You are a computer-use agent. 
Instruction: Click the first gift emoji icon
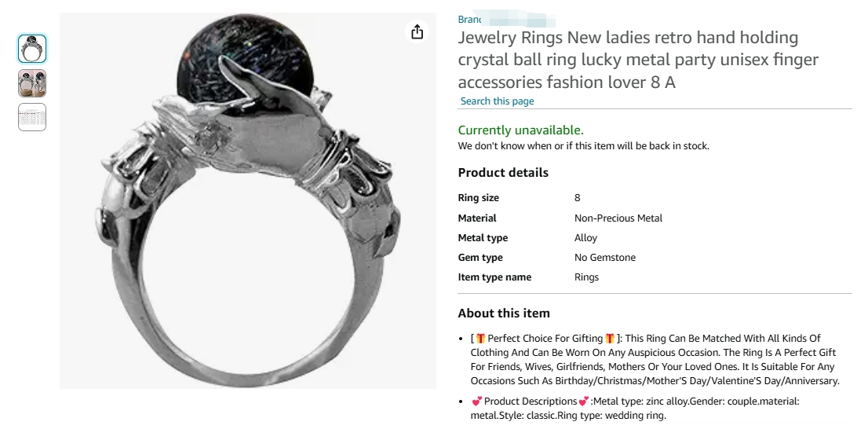click(480, 338)
